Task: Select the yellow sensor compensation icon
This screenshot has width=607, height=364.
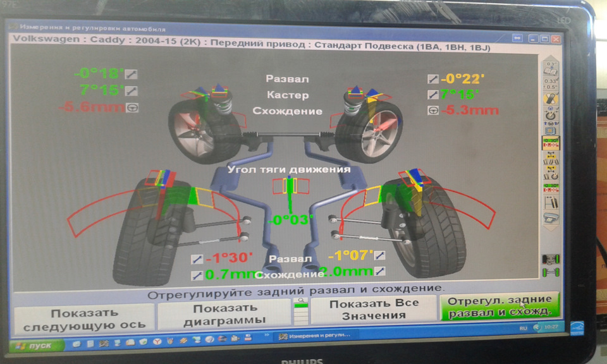Action: pyautogui.click(x=551, y=99)
